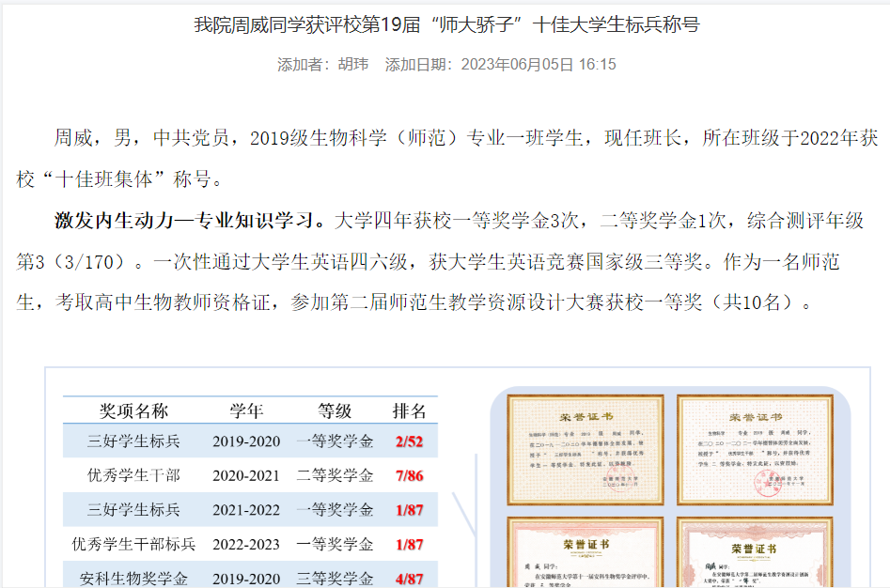Click the article title about 周威同学
890x588 pixels.
click(x=445, y=25)
